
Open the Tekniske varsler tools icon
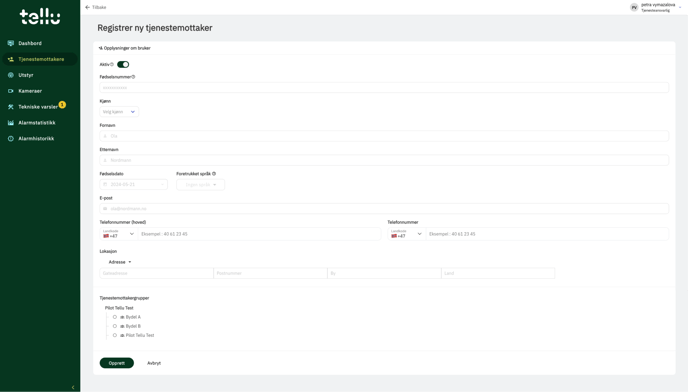point(11,107)
